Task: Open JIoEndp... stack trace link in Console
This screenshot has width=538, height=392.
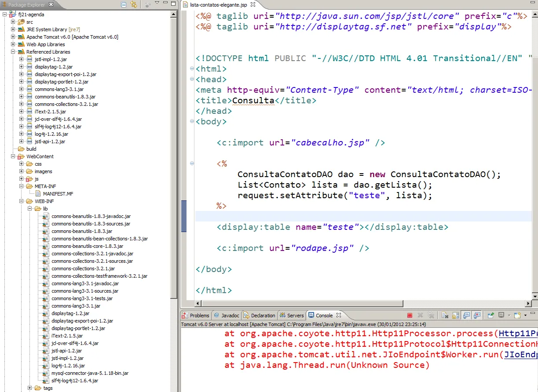Action: (521, 355)
